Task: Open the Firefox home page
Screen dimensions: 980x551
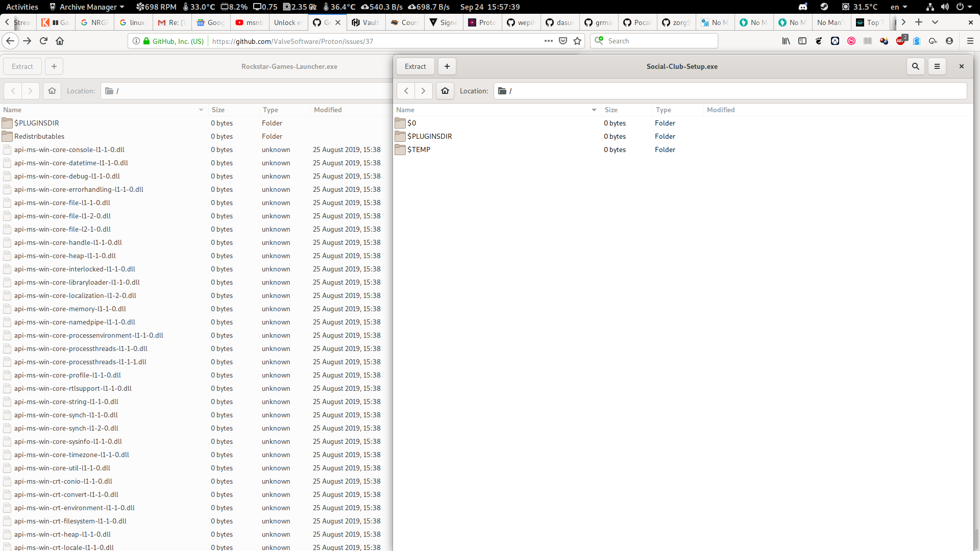Action: tap(60, 41)
